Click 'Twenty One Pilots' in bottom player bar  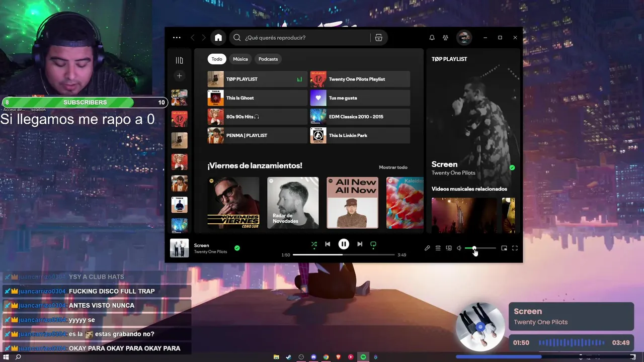[210, 252]
